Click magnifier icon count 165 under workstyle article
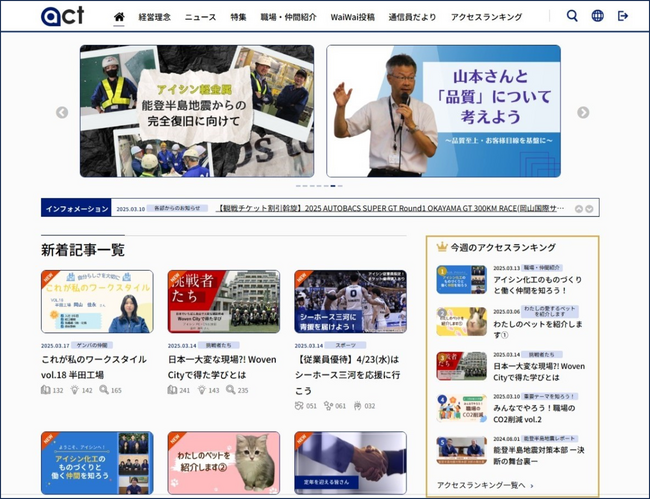Screen dimensions: 650x499 click(x=104, y=390)
